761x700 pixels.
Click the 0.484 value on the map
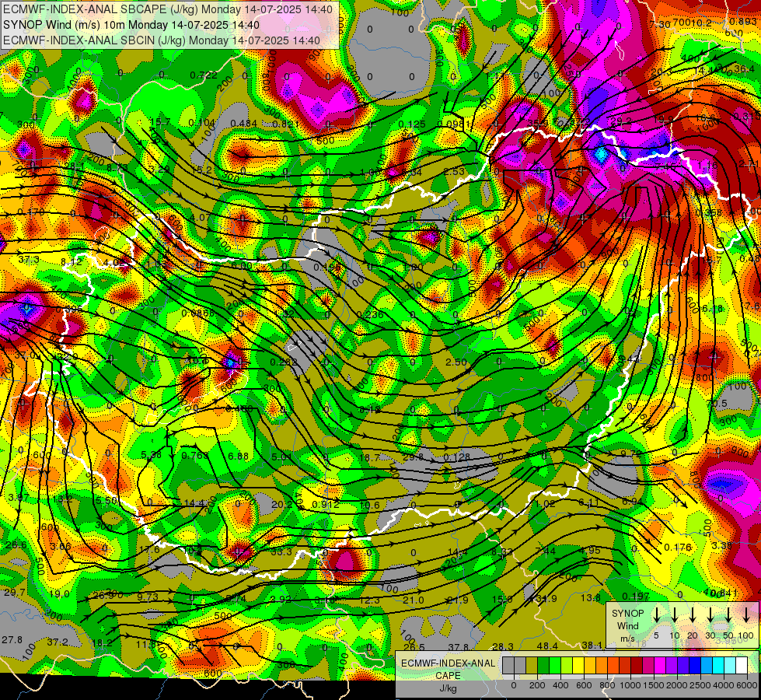[x=243, y=124]
